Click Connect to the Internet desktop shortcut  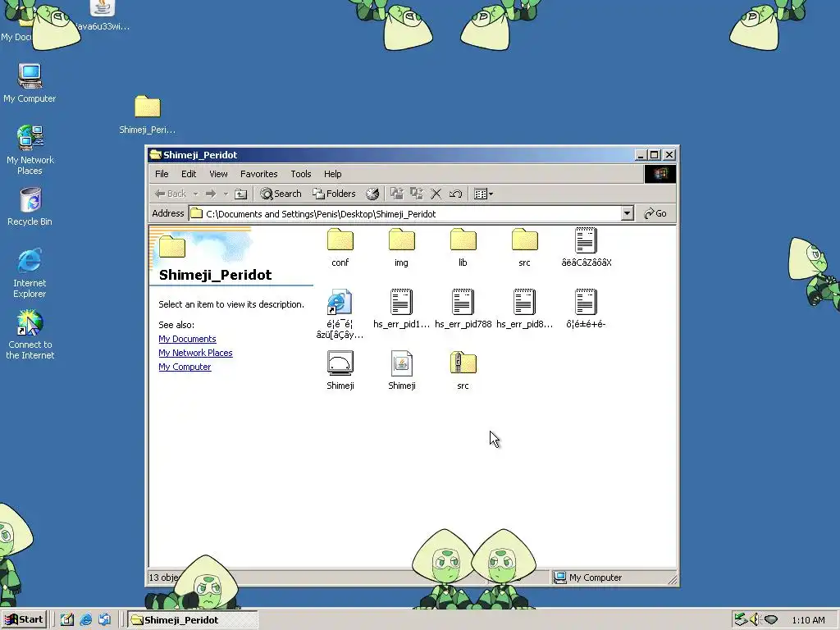pyautogui.click(x=30, y=335)
